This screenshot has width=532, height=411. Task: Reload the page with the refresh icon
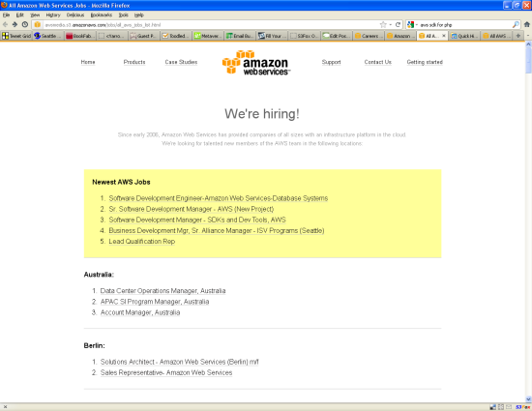pos(398,24)
